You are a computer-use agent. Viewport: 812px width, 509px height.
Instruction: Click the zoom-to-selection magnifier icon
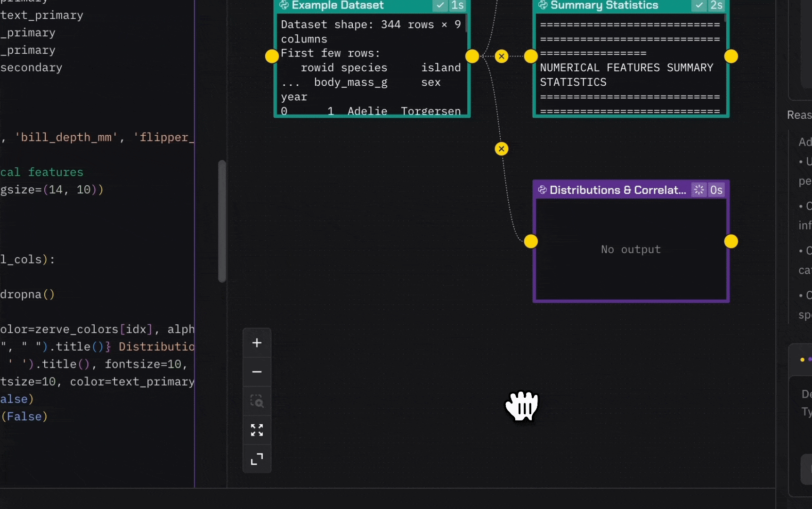[x=257, y=401]
